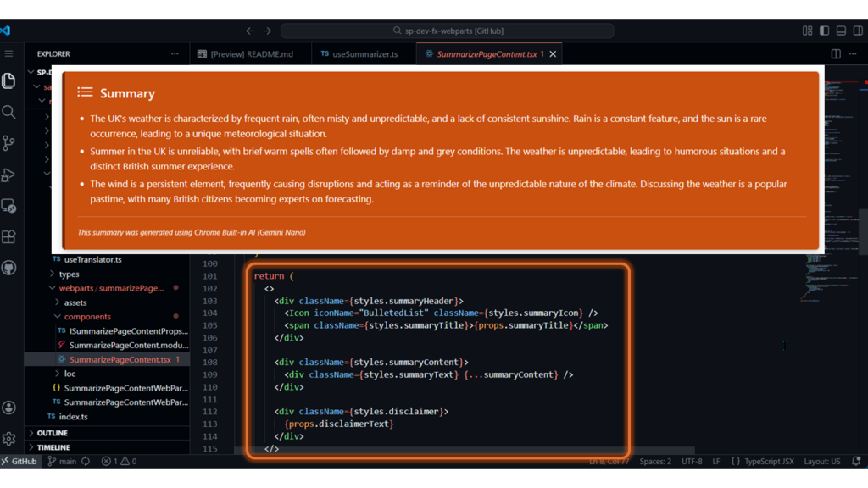Click the sp-dev-fx-webparts search box
Viewport: 868px width, 488px height.
[448, 30]
